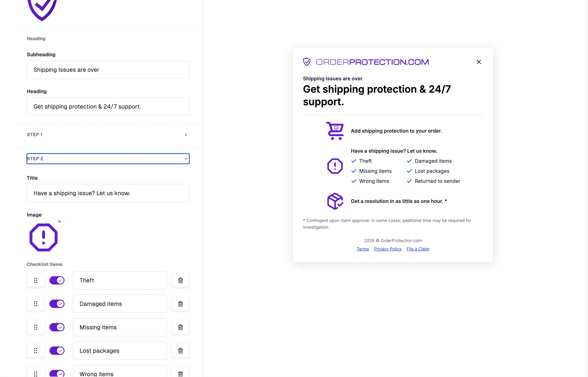Image resolution: width=588 pixels, height=377 pixels.
Task: Delete the Lost packages checklist item
Action: click(x=180, y=351)
